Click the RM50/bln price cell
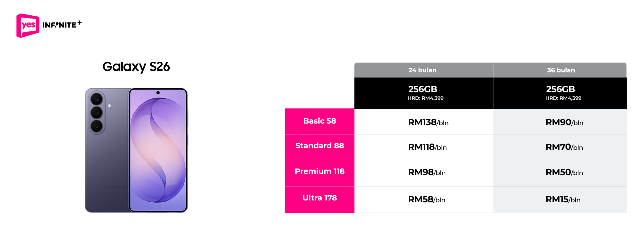644x242 pixels. pos(564,172)
